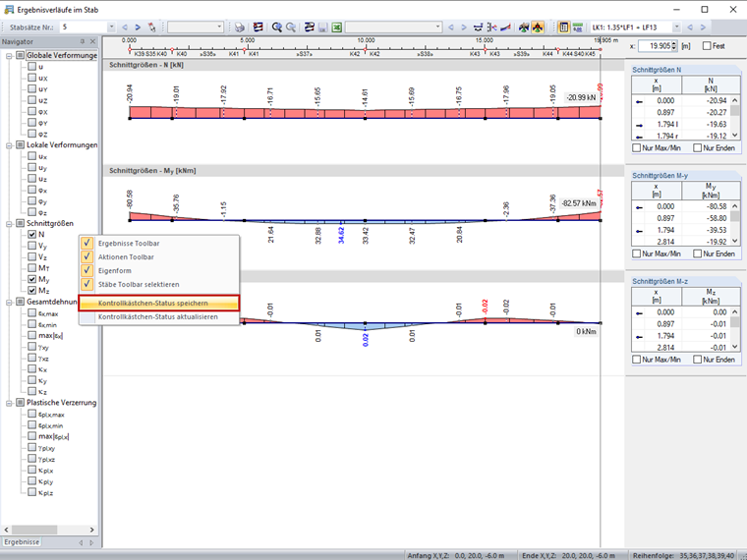
Task: Click the print icon in toolbar
Action: [240, 28]
